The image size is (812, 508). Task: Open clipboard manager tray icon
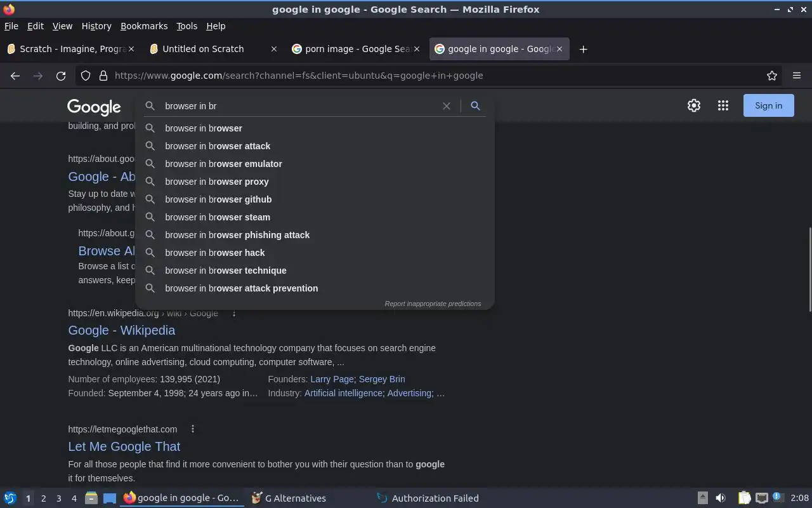pyautogui.click(x=744, y=498)
